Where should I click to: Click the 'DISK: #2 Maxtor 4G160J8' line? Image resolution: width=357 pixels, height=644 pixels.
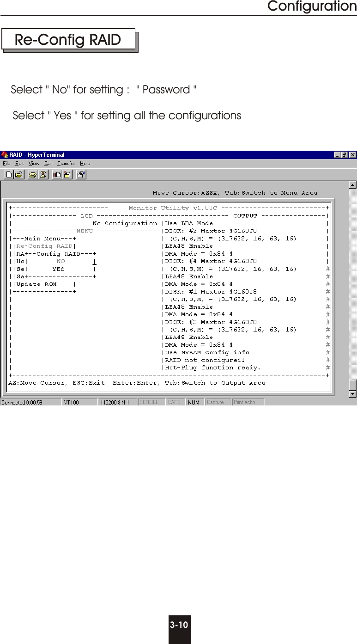[x=211, y=231]
